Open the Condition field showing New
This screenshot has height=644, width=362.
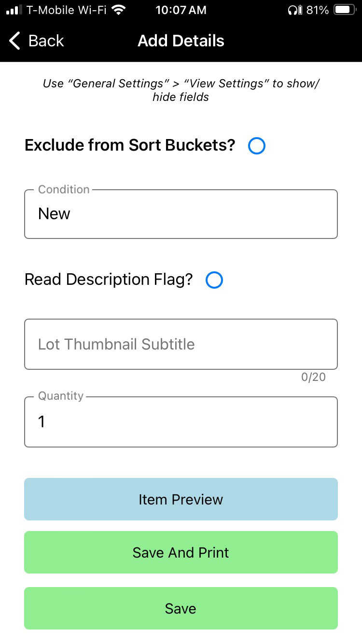181,214
